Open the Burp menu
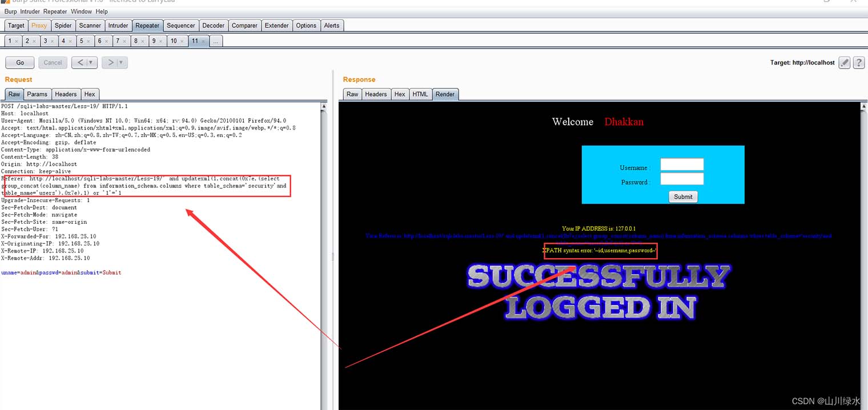Viewport: 868px width, 410px height. coord(11,11)
